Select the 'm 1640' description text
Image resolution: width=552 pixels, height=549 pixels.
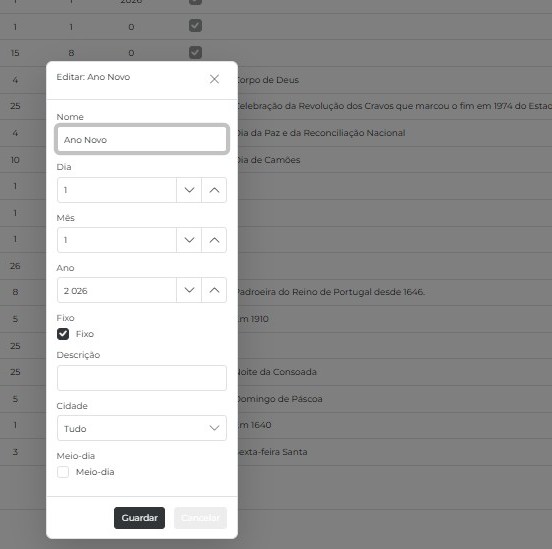coord(255,425)
